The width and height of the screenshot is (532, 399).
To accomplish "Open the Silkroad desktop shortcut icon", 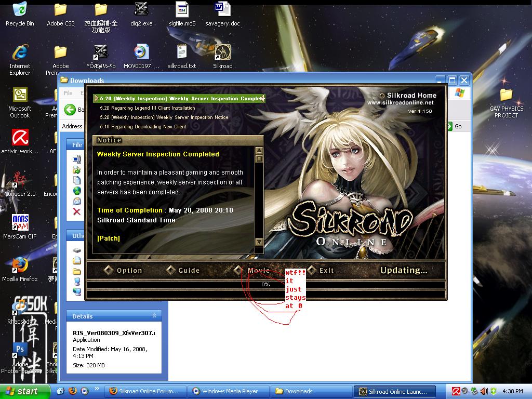I will tap(222, 53).
